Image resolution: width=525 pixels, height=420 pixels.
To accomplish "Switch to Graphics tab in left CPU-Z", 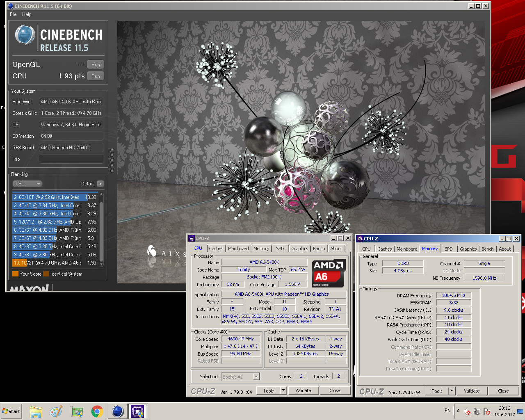I will click(x=300, y=249).
